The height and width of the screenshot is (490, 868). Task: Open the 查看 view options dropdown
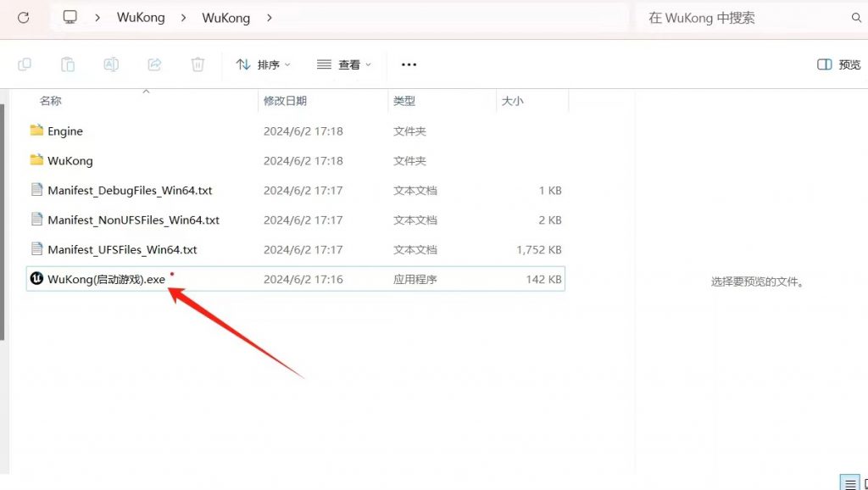point(343,64)
